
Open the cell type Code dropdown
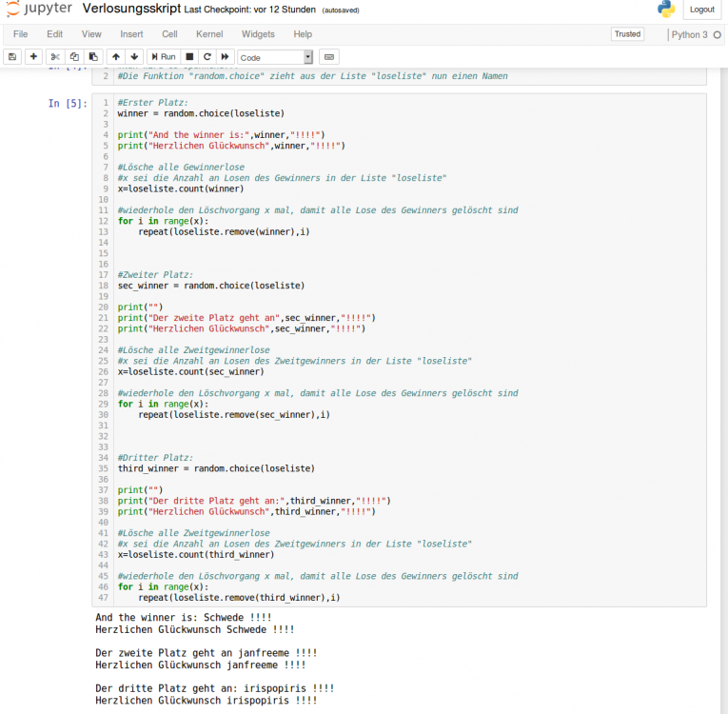275,57
